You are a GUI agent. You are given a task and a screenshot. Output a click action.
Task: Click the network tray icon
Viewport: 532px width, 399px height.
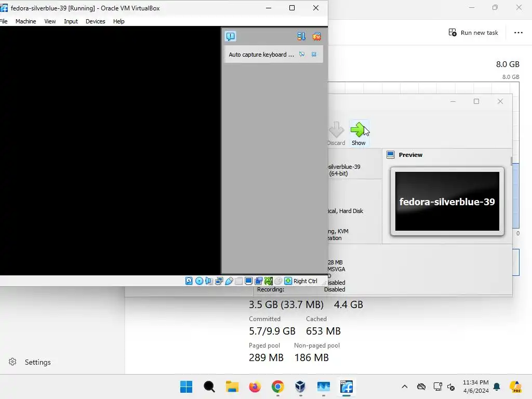[x=437, y=387]
